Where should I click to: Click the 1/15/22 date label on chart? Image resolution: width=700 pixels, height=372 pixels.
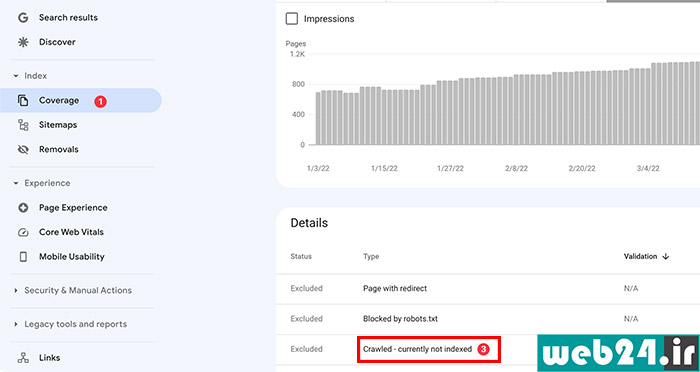(x=384, y=169)
